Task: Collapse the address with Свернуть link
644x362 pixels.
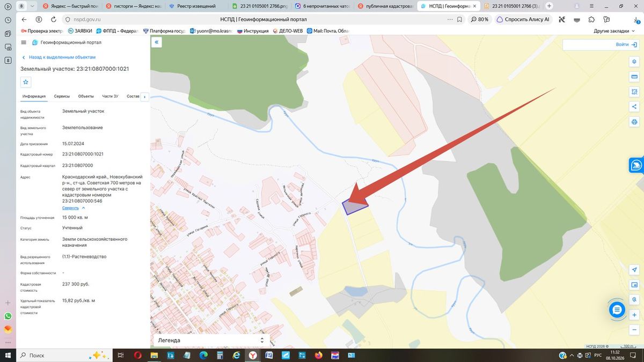Action: 74,208
